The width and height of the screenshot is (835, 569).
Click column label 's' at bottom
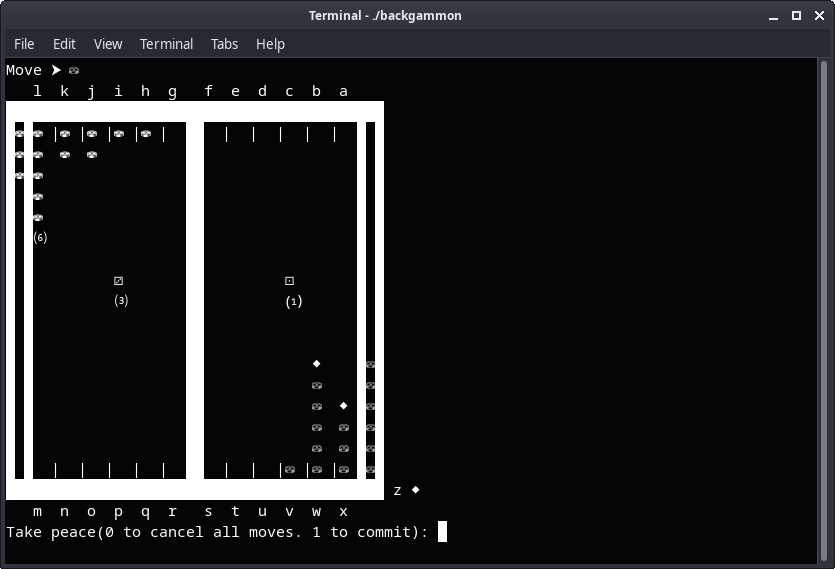point(208,512)
